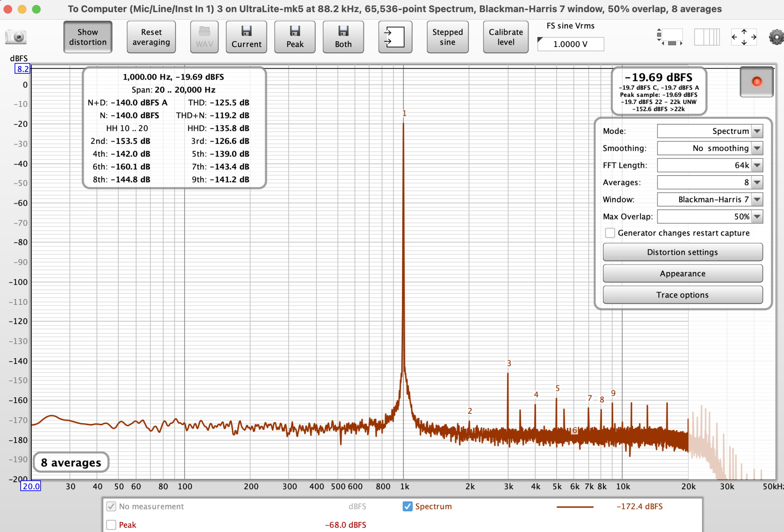This screenshot has height=532, width=784.
Task: Click the macOS yellow minimize button
Action: tap(22, 9)
